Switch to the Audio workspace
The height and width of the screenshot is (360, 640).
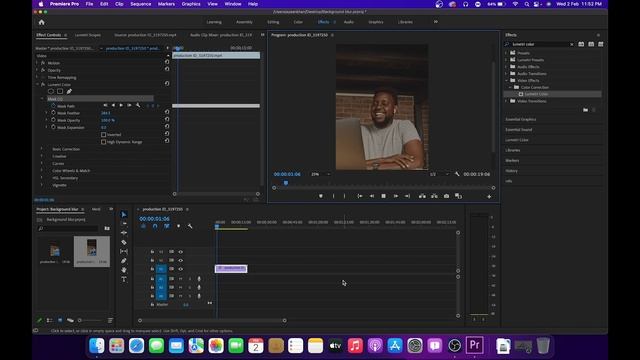coord(349,22)
